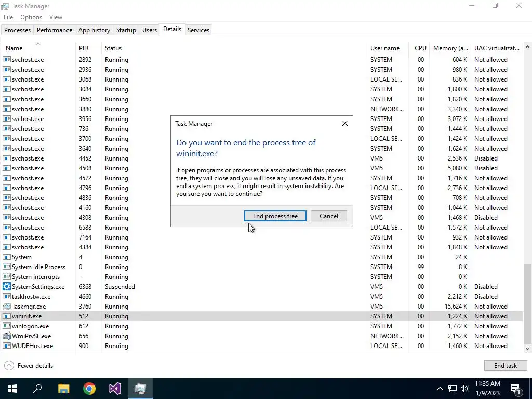Switch to the Performance tab
The image size is (532, 399).
54,30
